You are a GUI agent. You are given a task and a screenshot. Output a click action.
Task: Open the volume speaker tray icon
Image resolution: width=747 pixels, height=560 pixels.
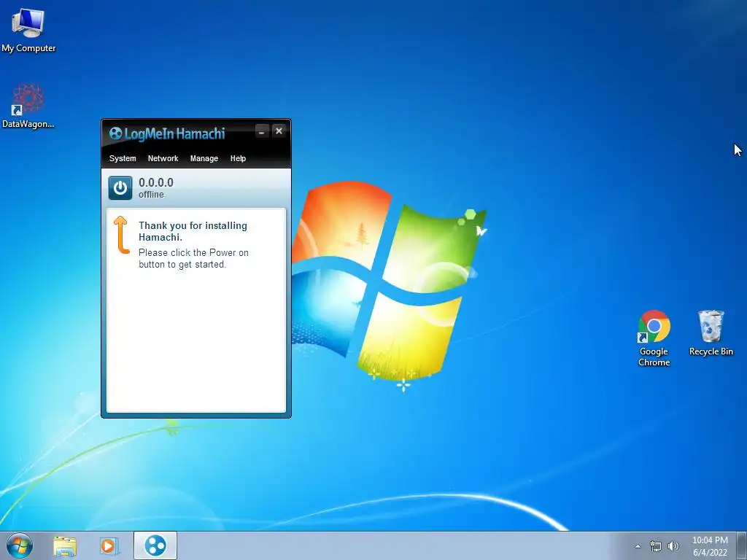673,546
